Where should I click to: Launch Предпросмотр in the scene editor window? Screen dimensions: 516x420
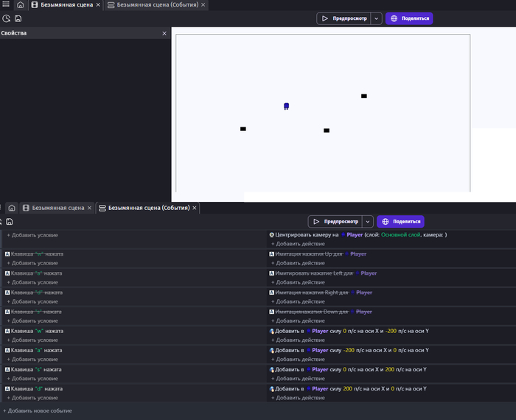point(344,18)
